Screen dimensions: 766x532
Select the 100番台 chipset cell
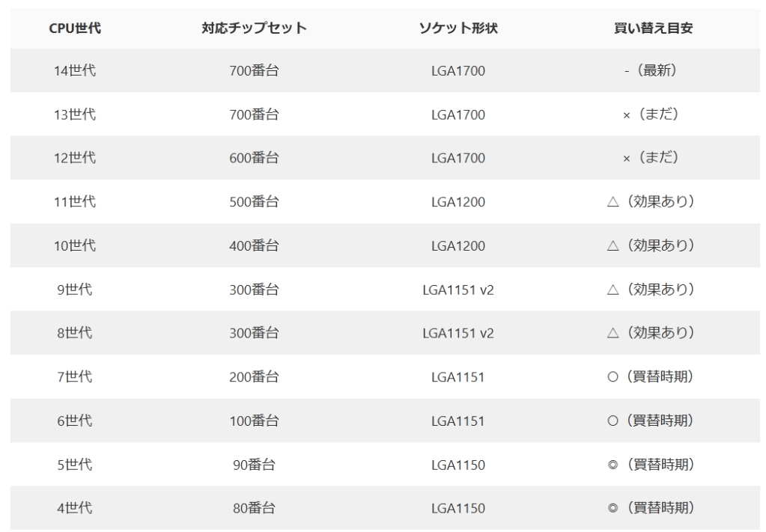[x=254, y=421]
